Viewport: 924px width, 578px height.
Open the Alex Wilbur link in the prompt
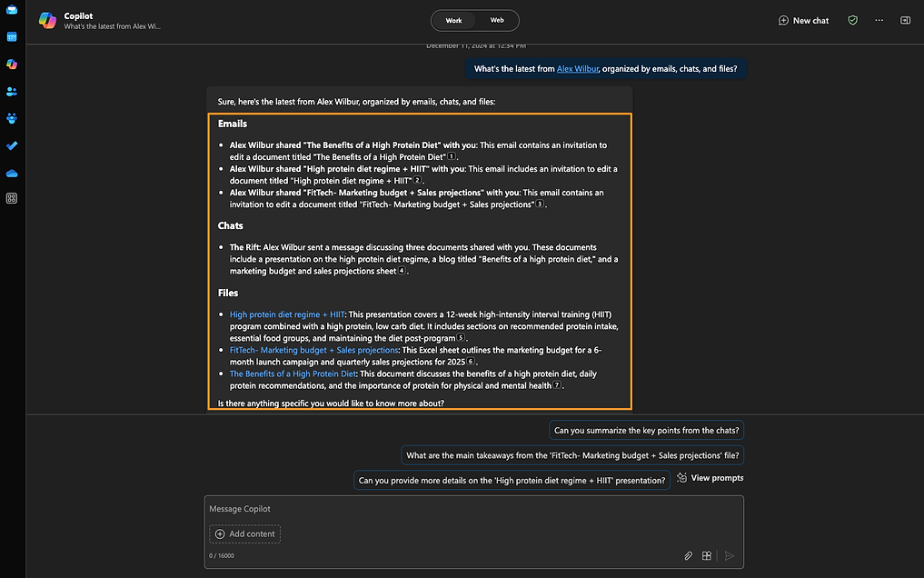tap(578, 69)
